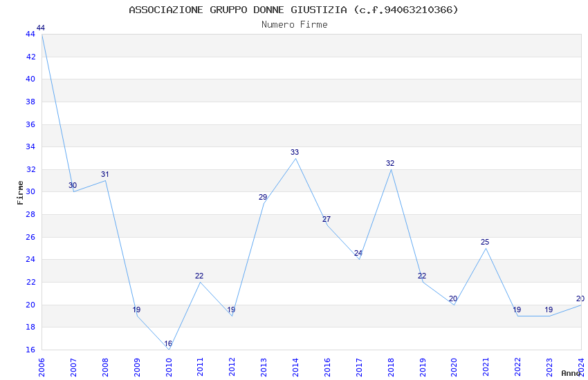Click the x-axis year label 2020
This screenshot has height=380, width=588.
[x=454, y=367]
